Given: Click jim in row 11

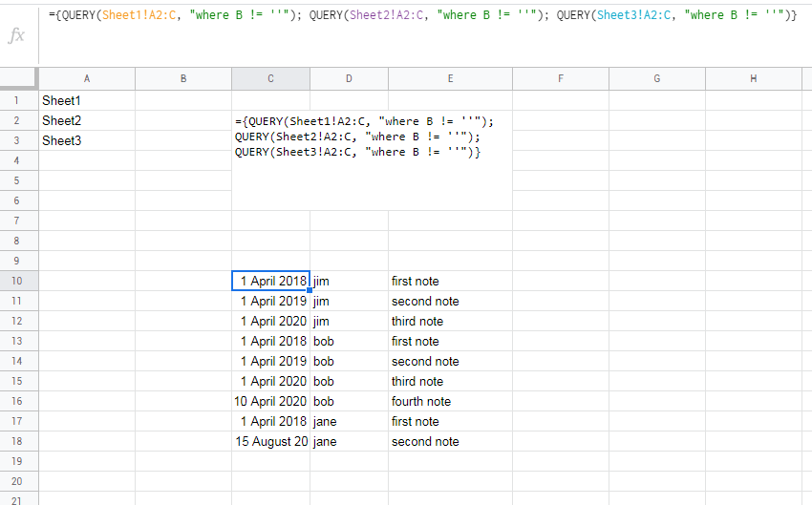Looking at the screenshot, I should point(349,301).
